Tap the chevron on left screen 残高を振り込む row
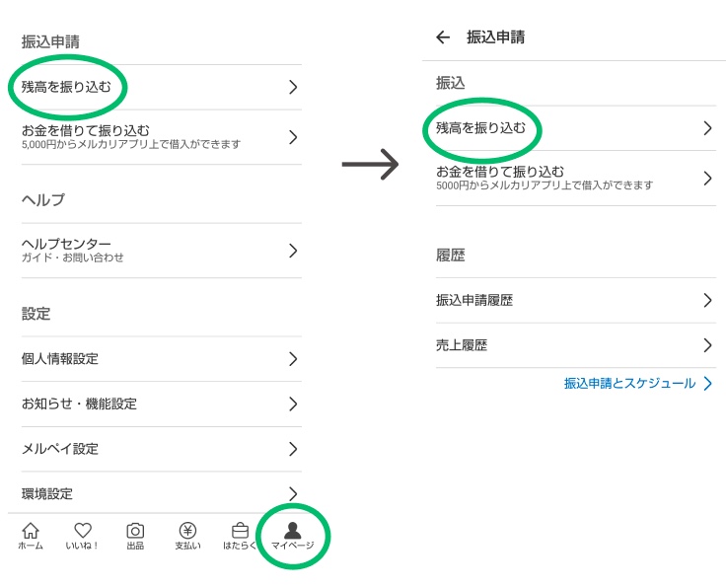The height and width of the screenshot is (588, 726). tap(293, 87)
